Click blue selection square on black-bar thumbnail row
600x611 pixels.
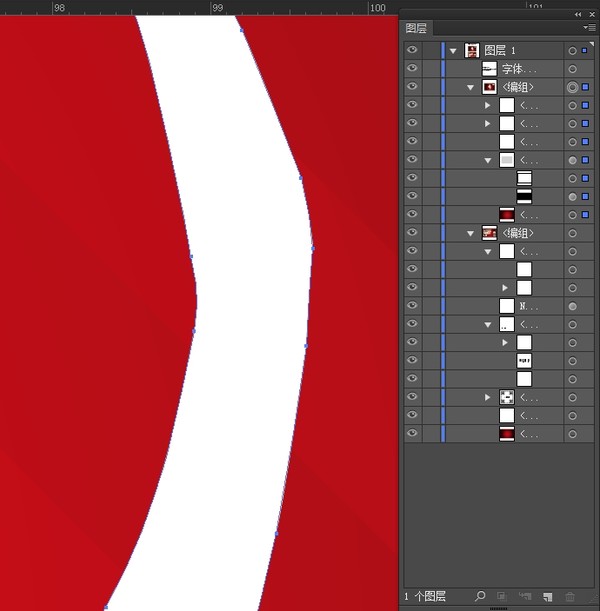point(585,196)
